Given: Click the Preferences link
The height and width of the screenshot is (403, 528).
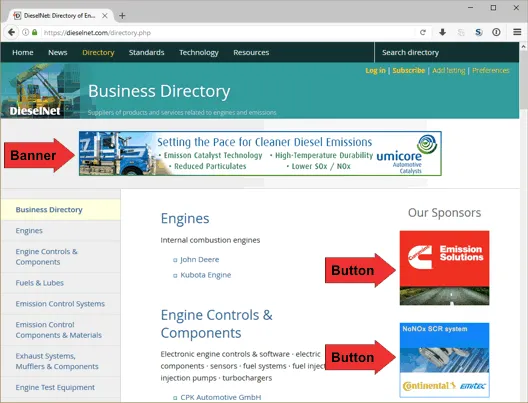Looking at the screenshot, I should 491,70.
